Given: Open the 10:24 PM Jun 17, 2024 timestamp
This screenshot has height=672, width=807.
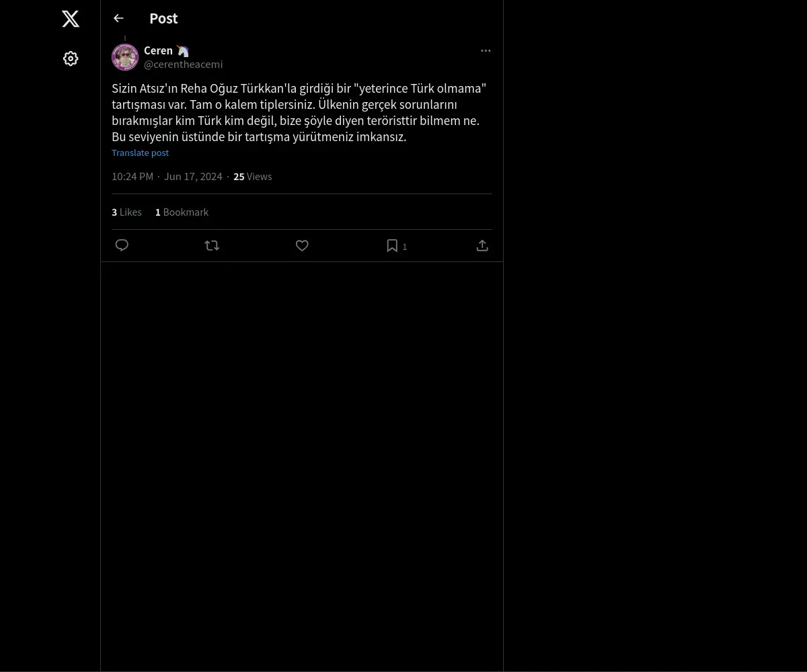Looking at the screenshot, I should point(167,177).
